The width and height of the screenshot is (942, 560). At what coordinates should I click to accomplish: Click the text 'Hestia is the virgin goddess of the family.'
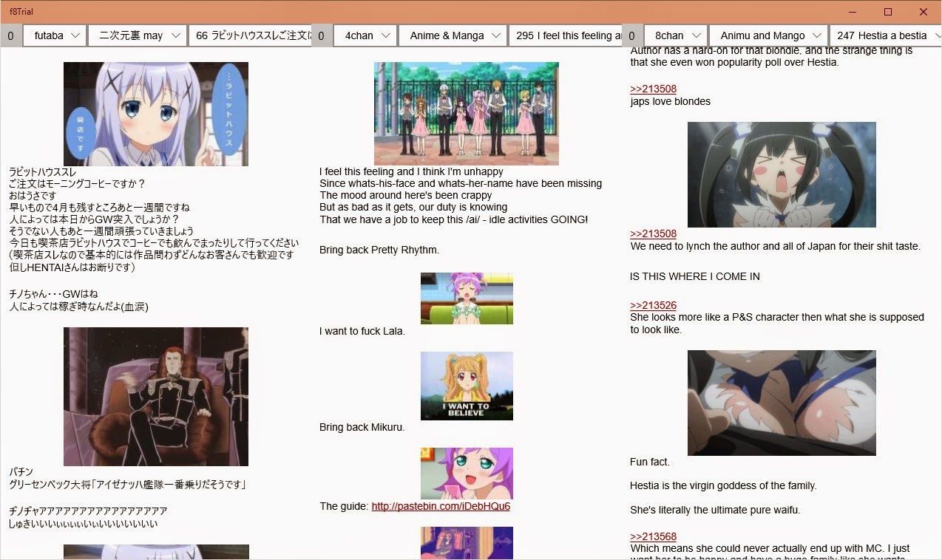tap(723, 485)
